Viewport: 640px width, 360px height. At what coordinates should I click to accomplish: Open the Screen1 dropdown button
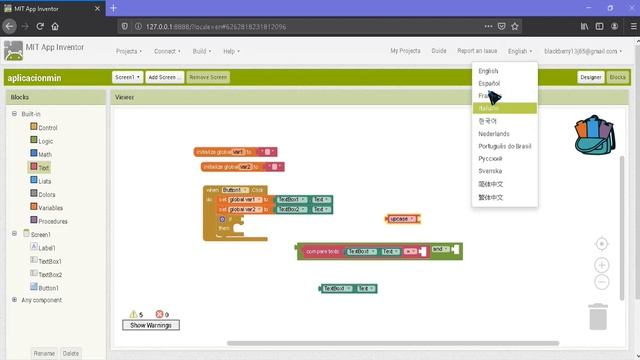tap(127, 77)
